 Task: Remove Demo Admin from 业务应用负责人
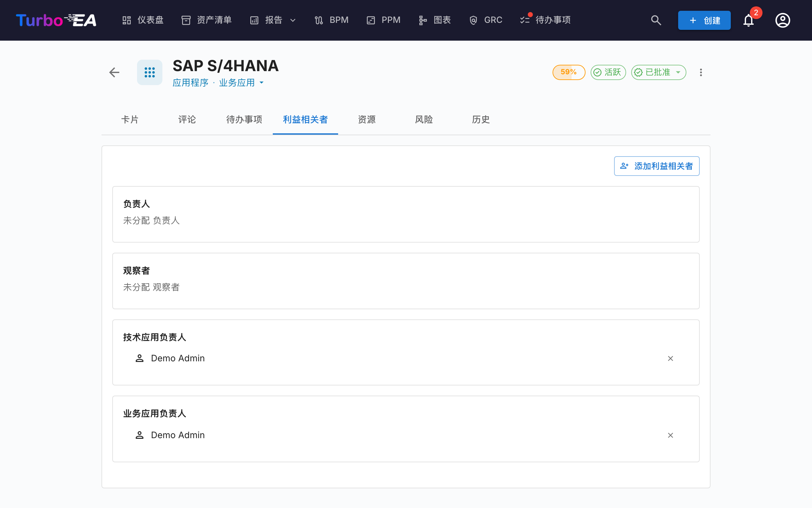tap(671, 435)
